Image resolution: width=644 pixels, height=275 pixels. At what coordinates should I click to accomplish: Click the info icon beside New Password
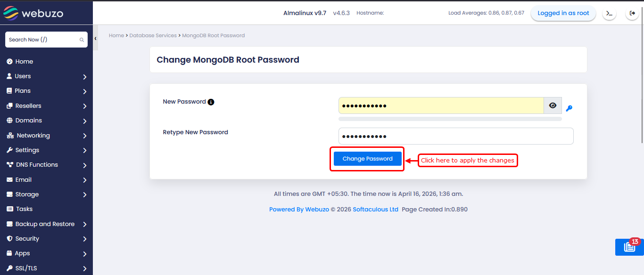(x=211, y=102)
